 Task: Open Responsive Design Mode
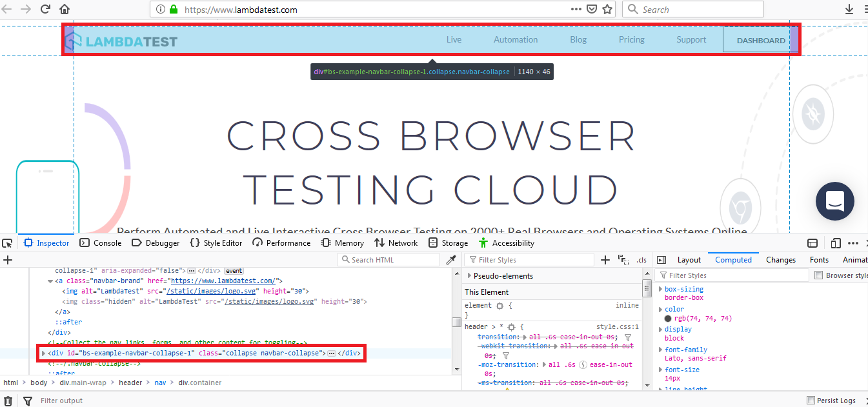[x=835, y=243]
